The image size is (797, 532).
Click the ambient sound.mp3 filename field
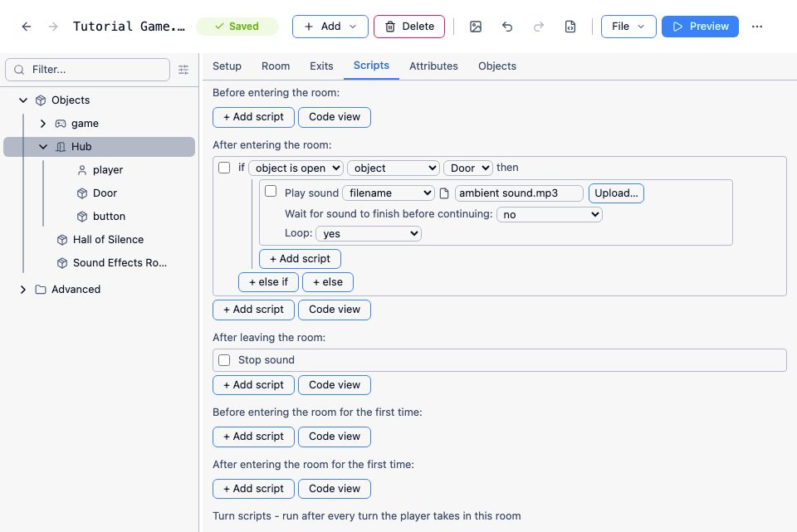519,193
